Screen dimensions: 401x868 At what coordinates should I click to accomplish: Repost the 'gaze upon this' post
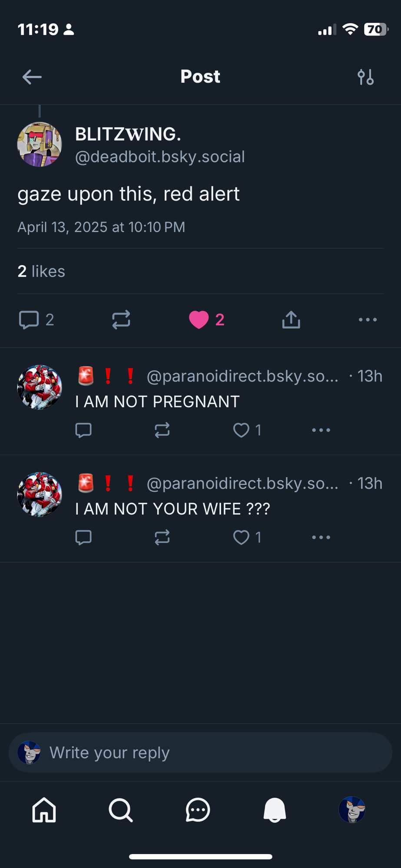pyautogui.click(x=121, y=320)
